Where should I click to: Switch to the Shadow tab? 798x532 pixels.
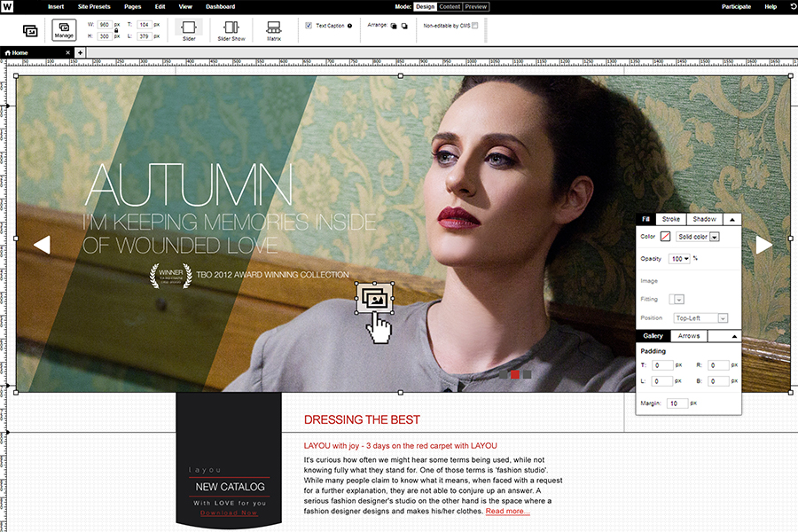click(704, 219)
